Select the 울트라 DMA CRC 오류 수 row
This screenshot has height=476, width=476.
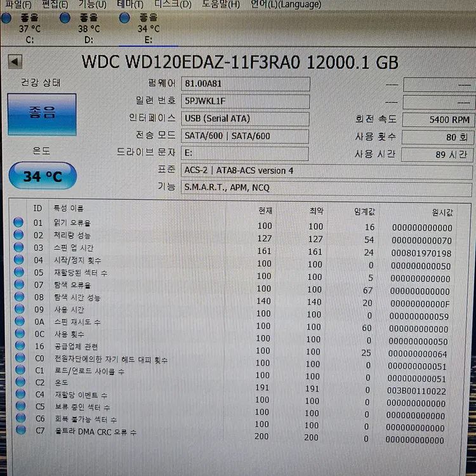96,432
